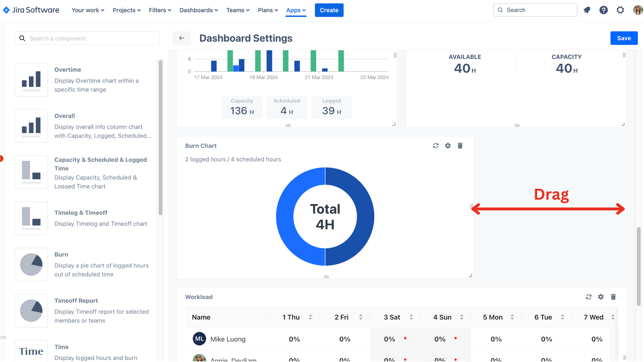Screen dimensions: 644x362
Task: Refresh the Workload widget
Action: click(589, 297)
